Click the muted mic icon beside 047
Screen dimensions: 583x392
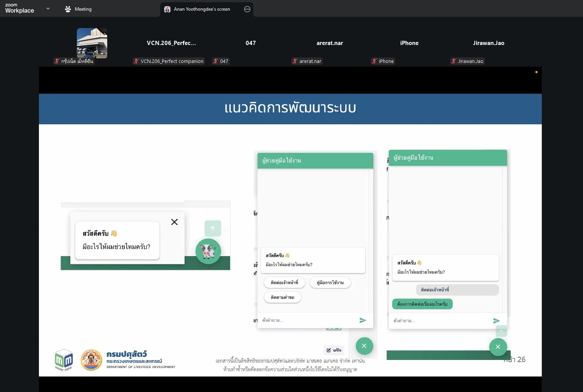(x=216, y=61)
